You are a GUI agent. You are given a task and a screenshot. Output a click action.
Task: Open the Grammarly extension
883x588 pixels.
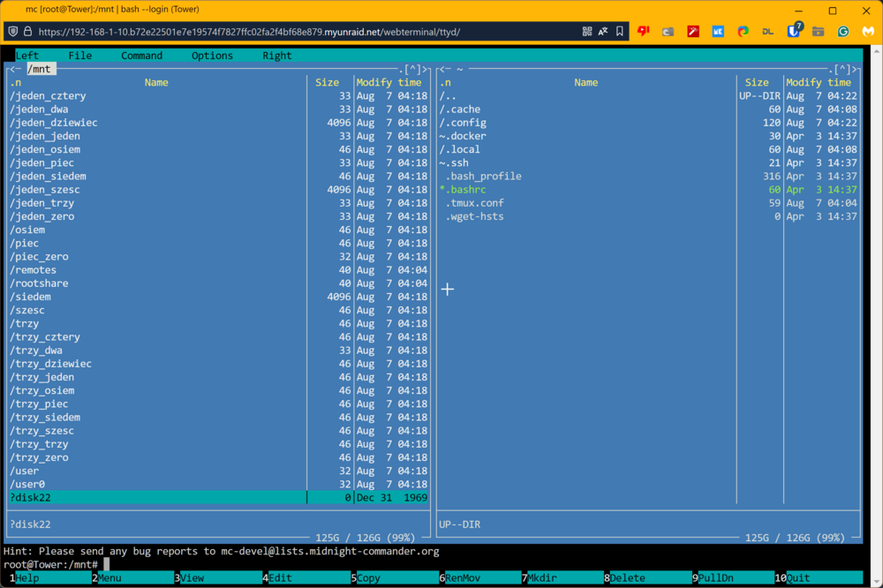tap(843, 32)
